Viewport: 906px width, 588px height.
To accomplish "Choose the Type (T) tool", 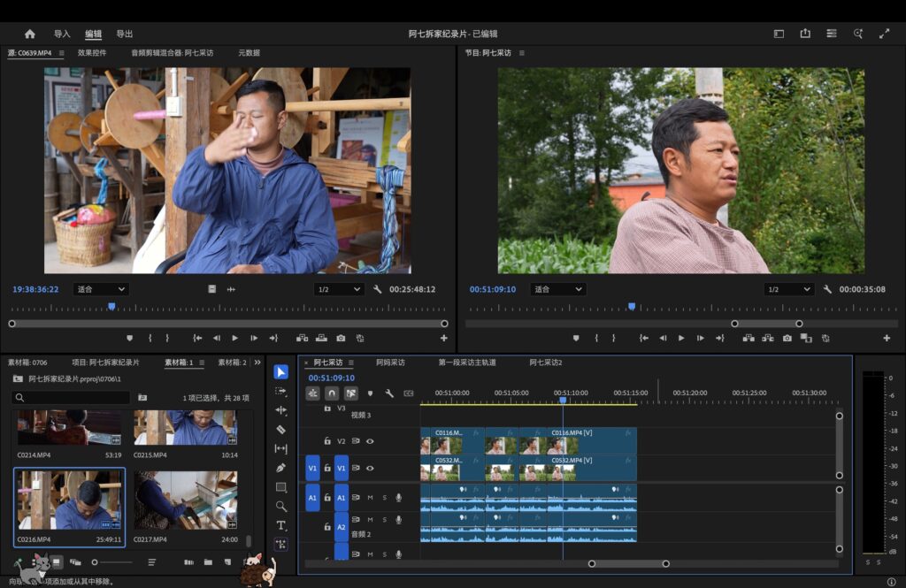I will (x=281, y=525).
